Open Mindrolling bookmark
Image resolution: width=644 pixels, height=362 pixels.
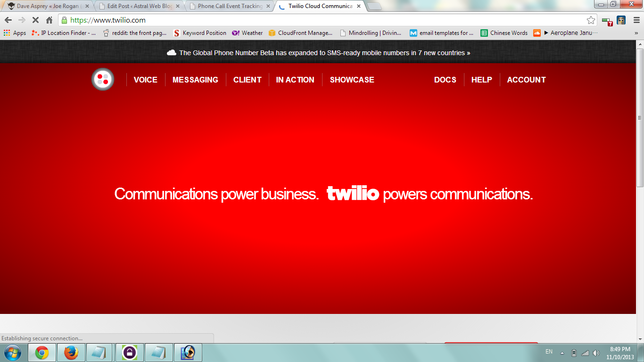click(x=371, y=33)
